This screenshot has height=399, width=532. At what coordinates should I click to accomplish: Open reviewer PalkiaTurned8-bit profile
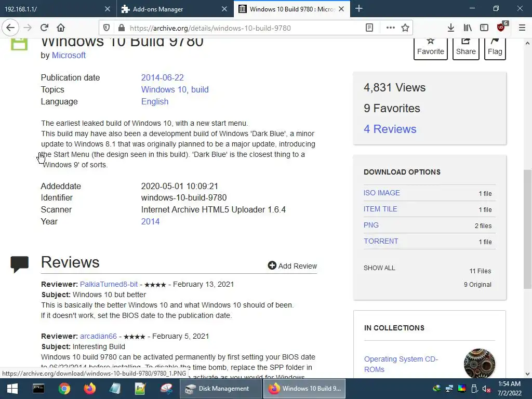pos(109,284)
